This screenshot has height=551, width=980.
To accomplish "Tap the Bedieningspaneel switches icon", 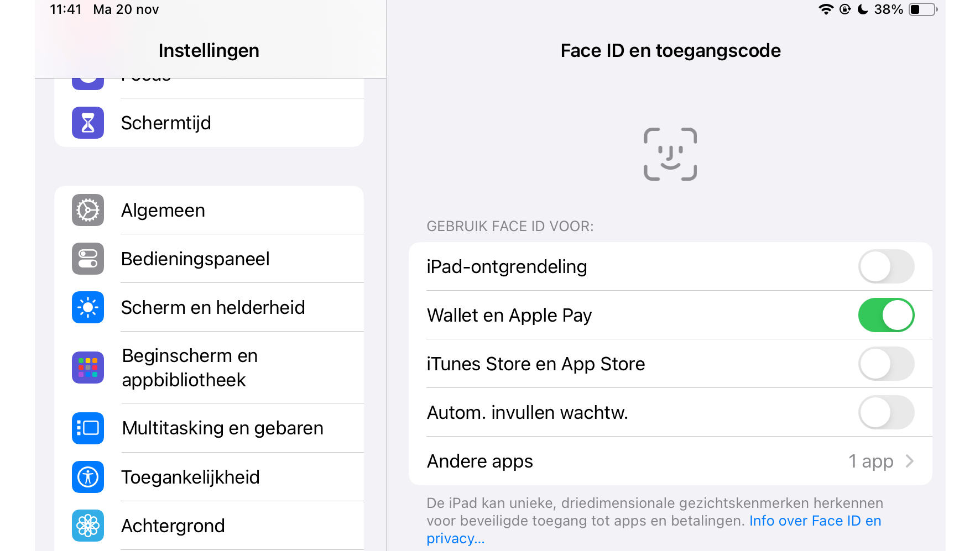I will 88,259.
